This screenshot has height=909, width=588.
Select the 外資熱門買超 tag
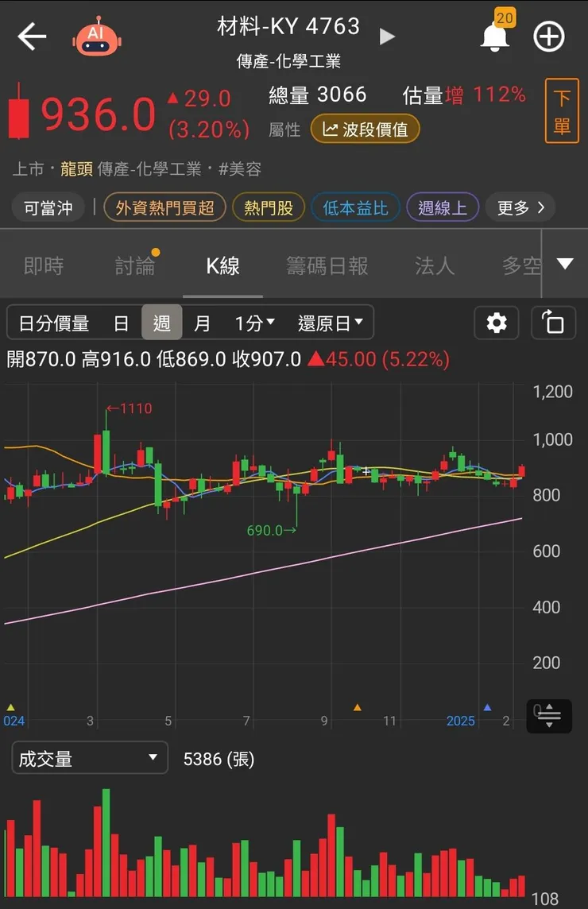click(164, 207)
